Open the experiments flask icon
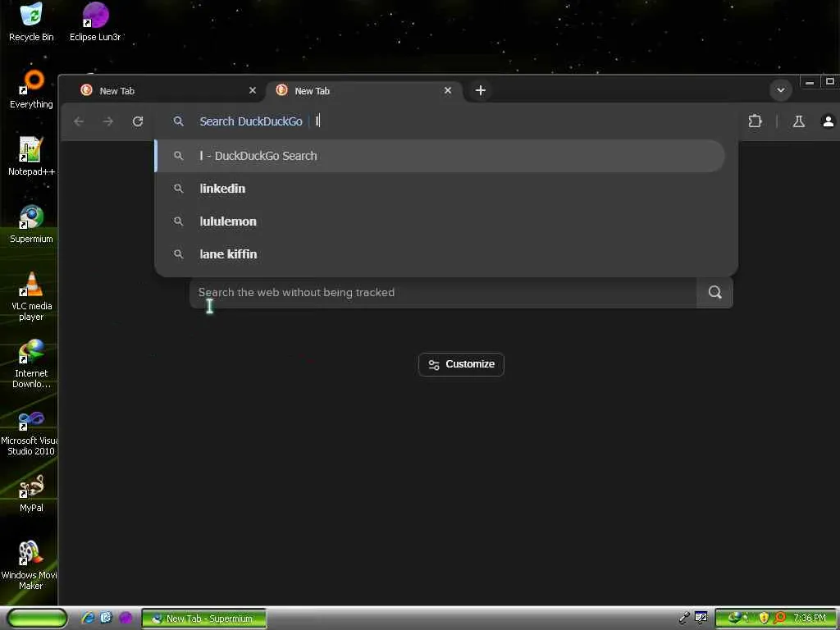The height and width of the screenshot is (630, 840). [x=799, y=121]
